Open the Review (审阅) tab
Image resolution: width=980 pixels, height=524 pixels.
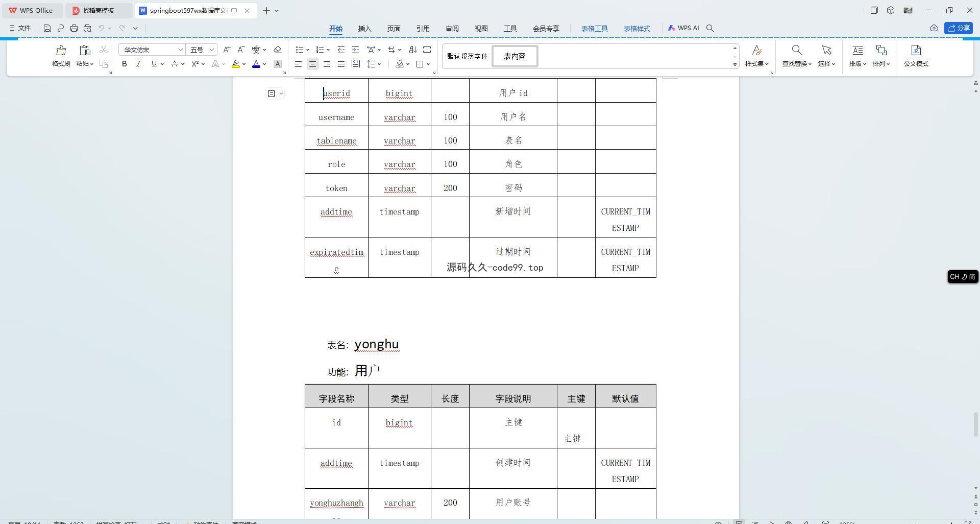point(452,29)
